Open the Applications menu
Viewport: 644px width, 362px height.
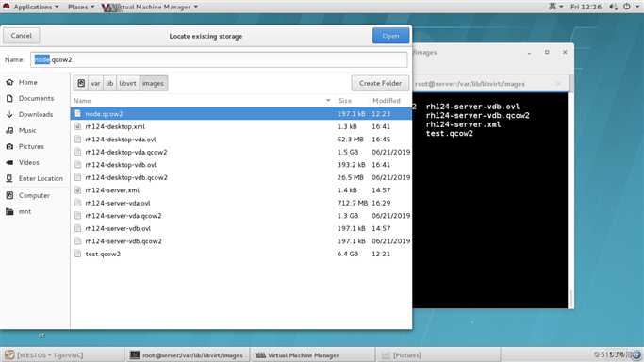tap(36, 7)
